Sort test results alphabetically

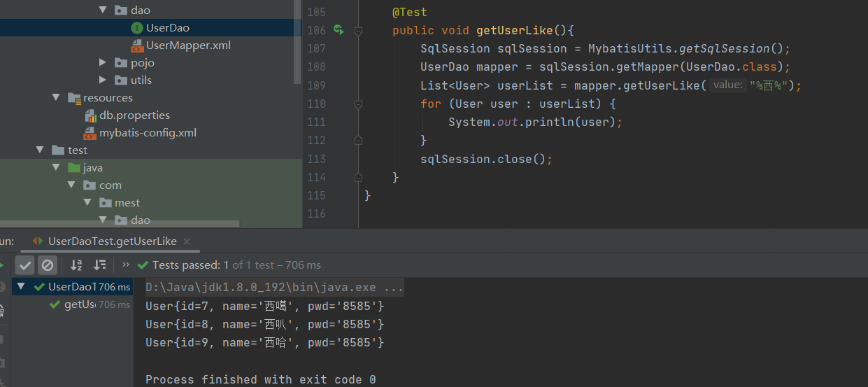76,265
